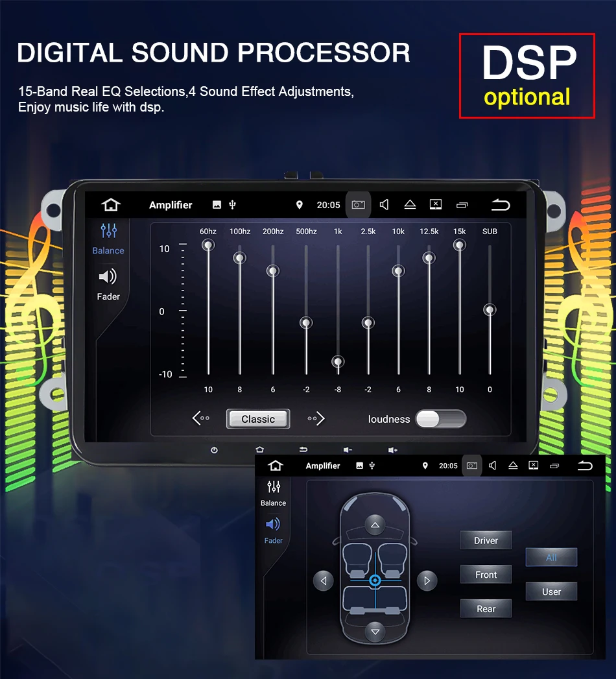Adjust the SUB slider knob
Screen dimensions: 616x679
(x=490, y=309)
